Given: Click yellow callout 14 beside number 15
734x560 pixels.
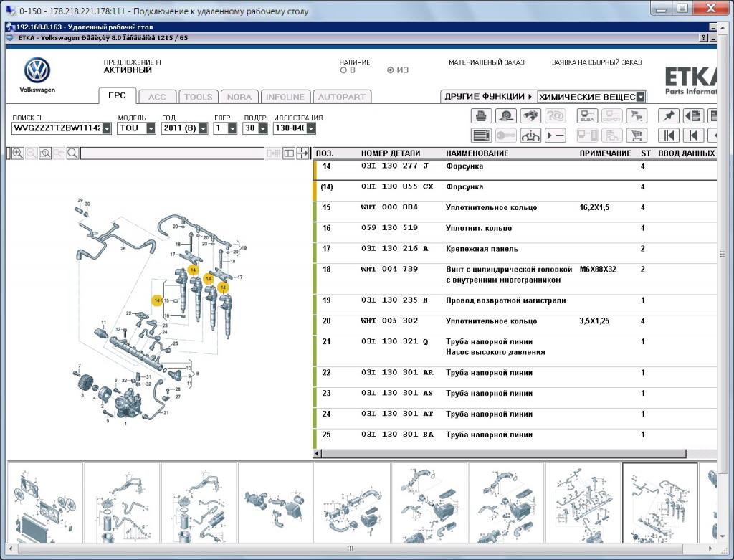Looking at the screenshot, I should (x=157, y=300).
